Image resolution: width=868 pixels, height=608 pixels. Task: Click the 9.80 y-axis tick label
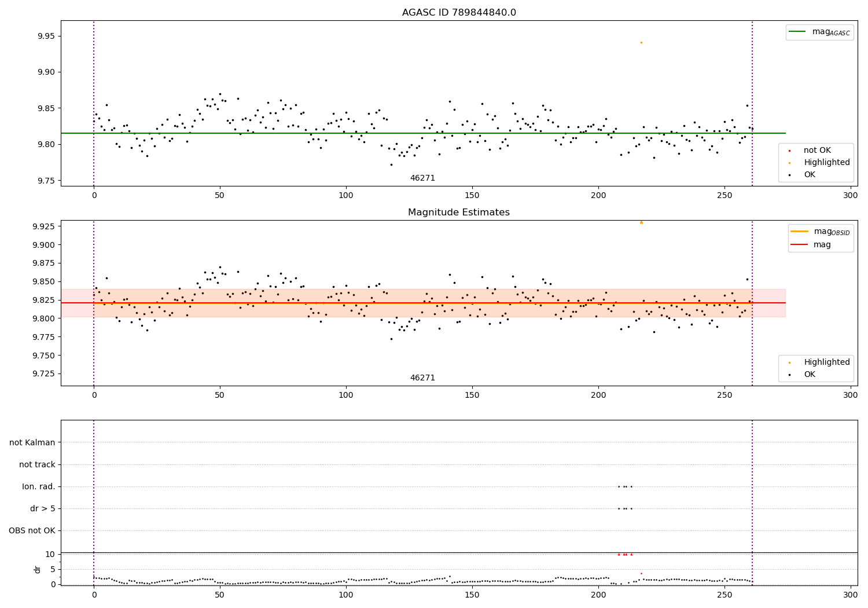pyautogui.click(x=46, y=145)
